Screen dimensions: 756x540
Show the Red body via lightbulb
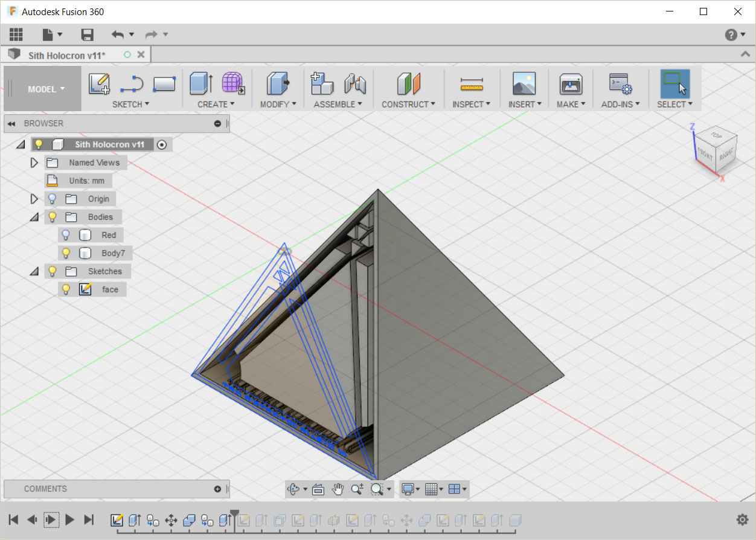pos(66,235)
